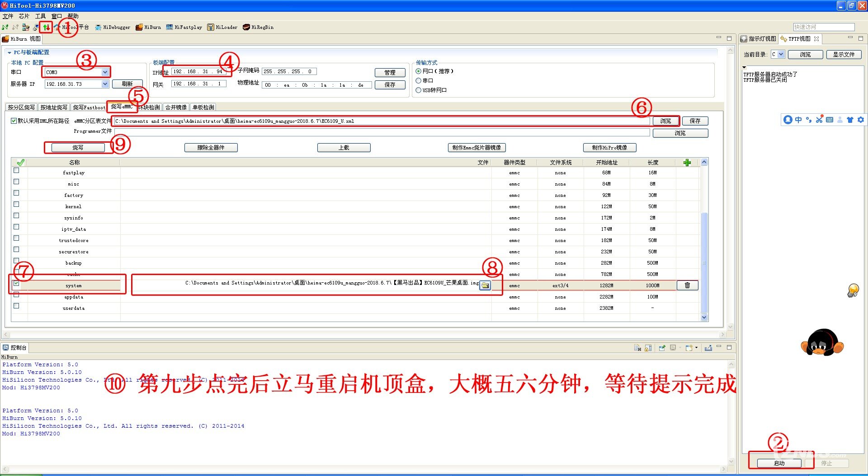Screen dimensions: 868x476
Task: Click the HiTool platform home icon
Action: [x=57, y=27]
